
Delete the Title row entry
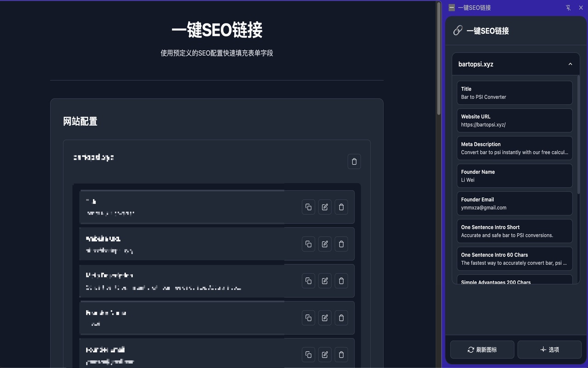pos(341,207)
